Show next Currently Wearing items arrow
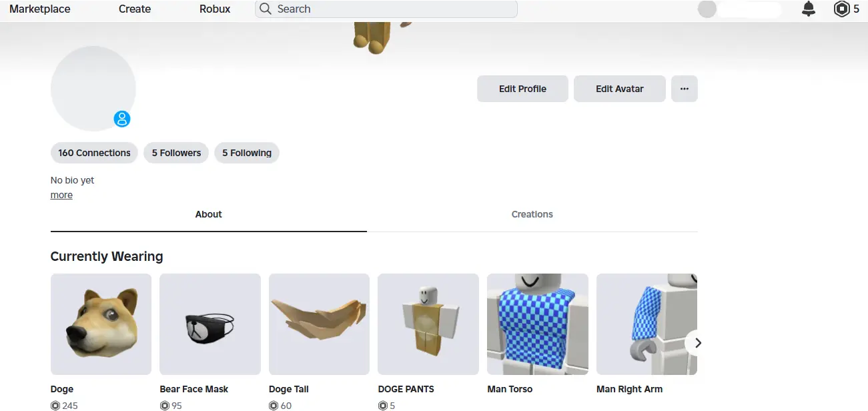868x411 pixels. [x=698, y=343]
